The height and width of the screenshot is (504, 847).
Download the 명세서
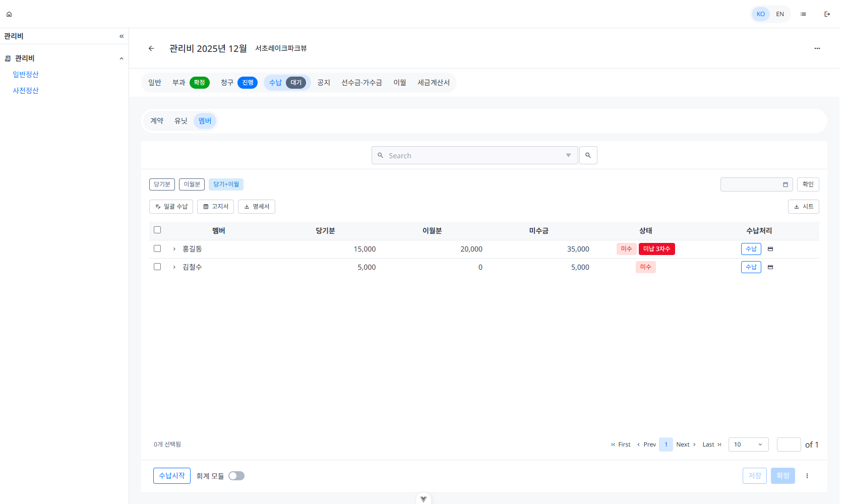pos(257,207)
